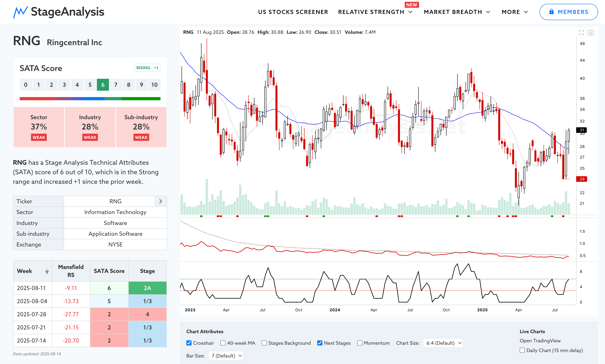Click Data updated 2025-08-14 note
Viewport: 605px width, 364px height.
(37, 354)
